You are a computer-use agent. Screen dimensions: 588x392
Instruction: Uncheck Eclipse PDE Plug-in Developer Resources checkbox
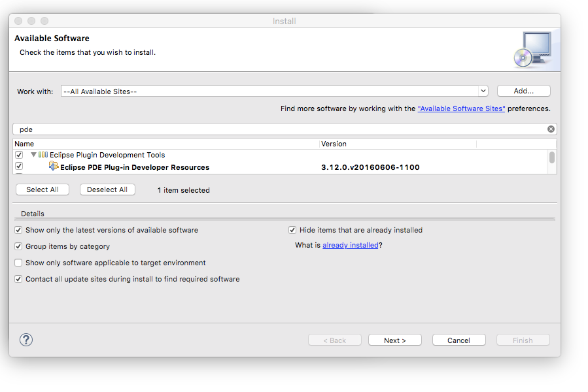(19, 166)
